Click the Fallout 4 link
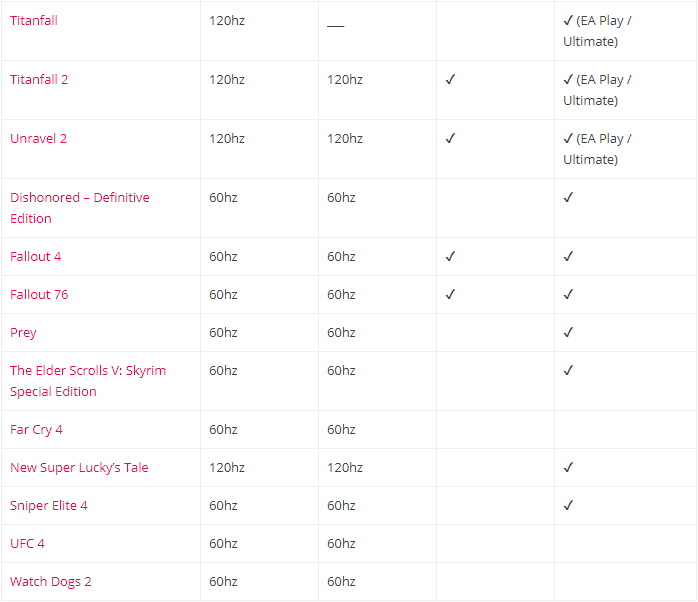Image resolution: width=698 pixels, height=602 pixels. 36,256
